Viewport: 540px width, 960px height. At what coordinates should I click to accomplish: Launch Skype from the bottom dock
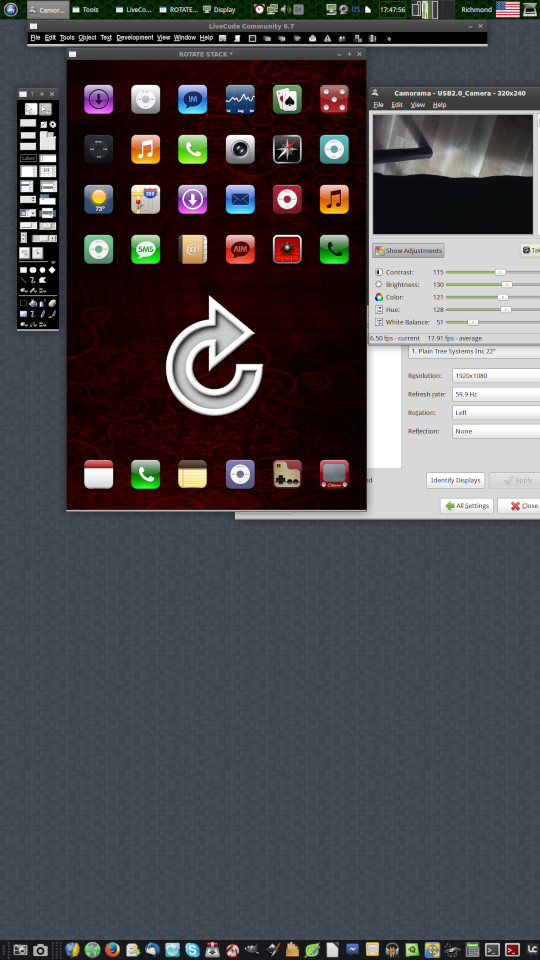192,950
